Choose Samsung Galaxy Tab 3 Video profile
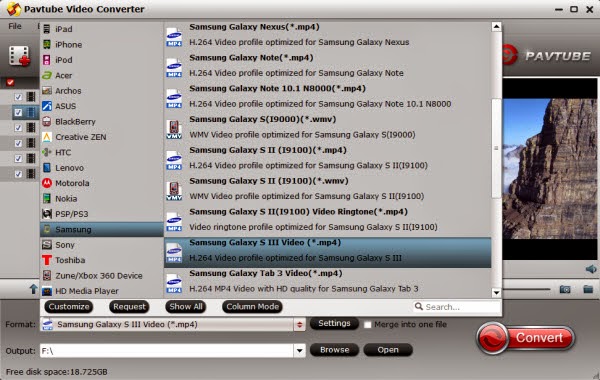600x380 pixels. coord(328,283)
